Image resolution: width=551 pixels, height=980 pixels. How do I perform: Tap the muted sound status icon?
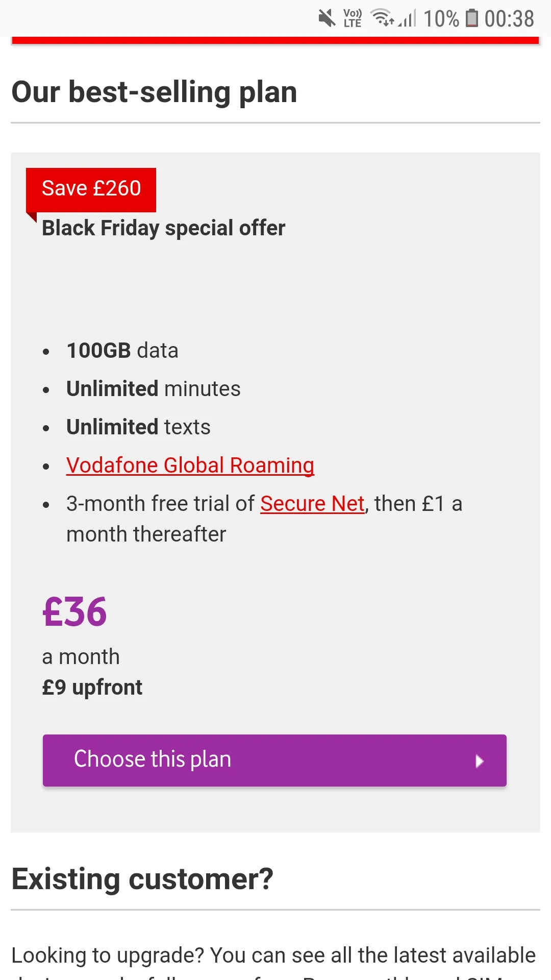[327, 18]
